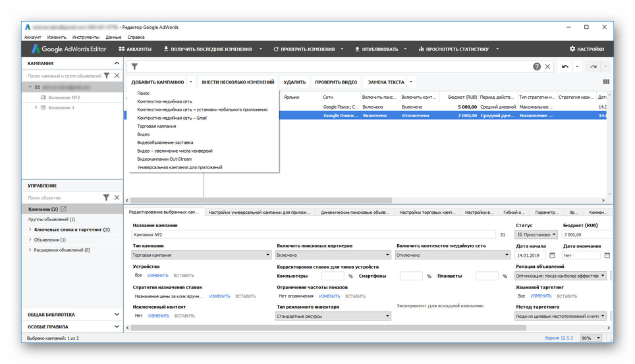Open dropdown arrow next to Добавить кампанию
The image size is (635, 364).
point(191,82)
